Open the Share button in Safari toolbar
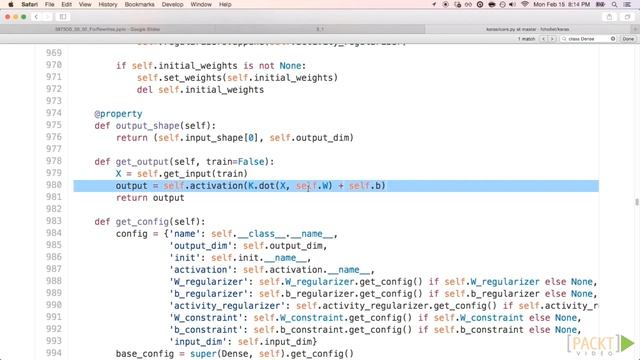Screen dimensions: 640x360 click(609, 17)
